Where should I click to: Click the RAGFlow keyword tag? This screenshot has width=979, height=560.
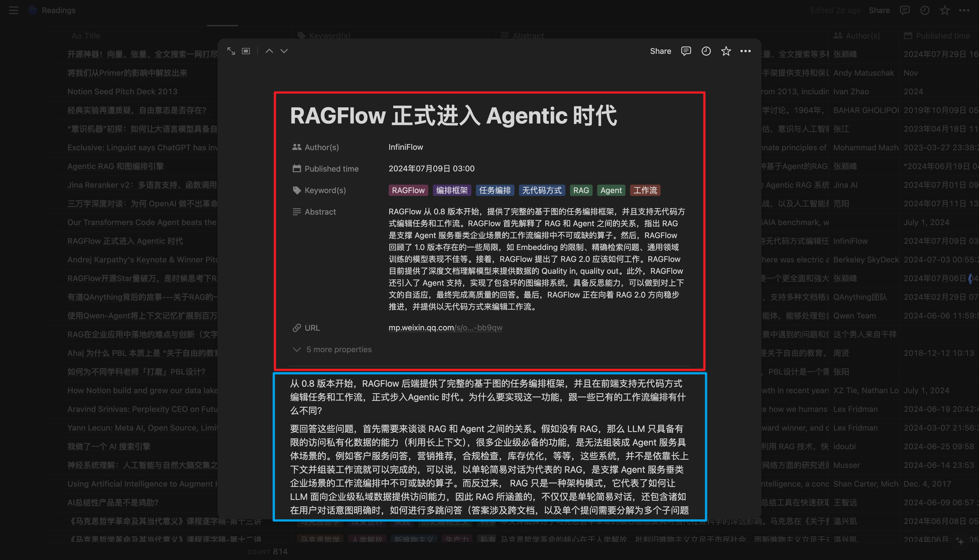click(x=408, y=190)
